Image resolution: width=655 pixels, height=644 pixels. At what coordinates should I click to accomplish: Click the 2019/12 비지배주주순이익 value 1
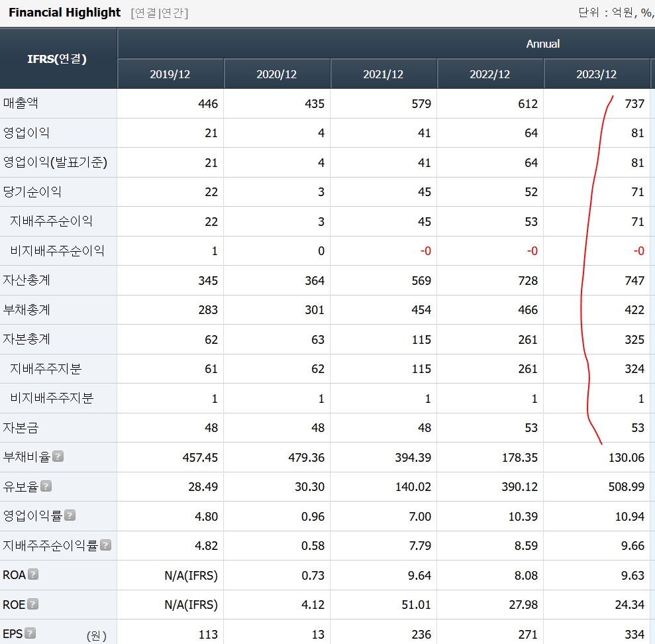tap(215, 251)
